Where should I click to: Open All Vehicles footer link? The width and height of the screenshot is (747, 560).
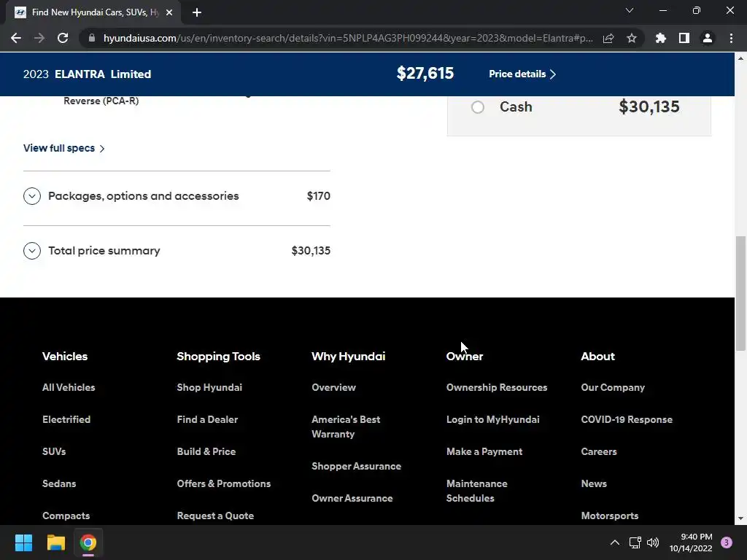[69, 388]
